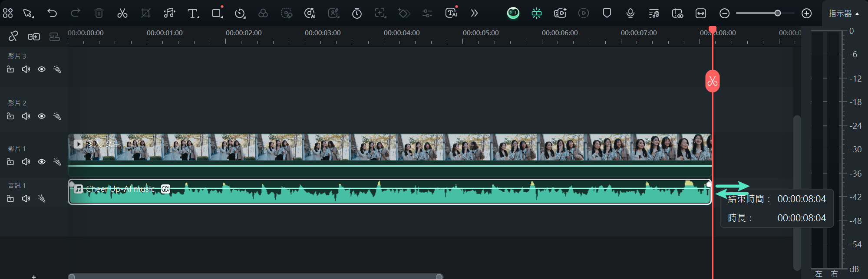Mute the 影片 1 track
This screenshot has height=279, width=868.
(26, 161)
